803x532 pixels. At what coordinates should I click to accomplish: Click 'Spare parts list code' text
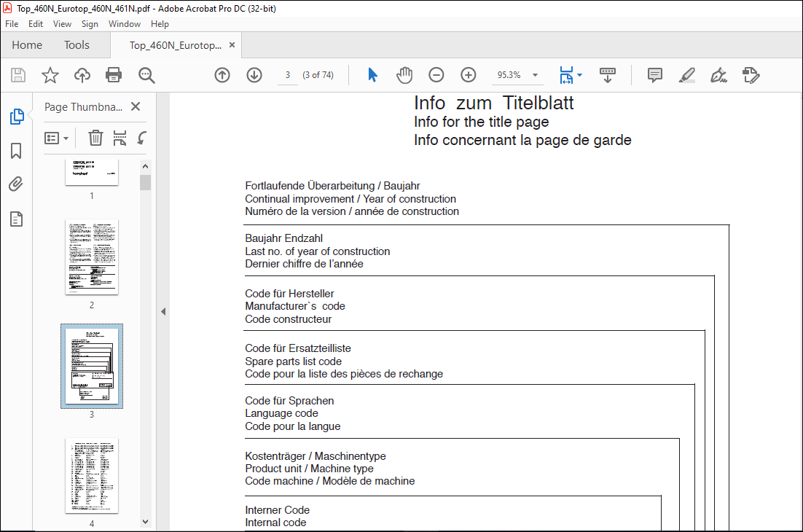coord(293,361)
